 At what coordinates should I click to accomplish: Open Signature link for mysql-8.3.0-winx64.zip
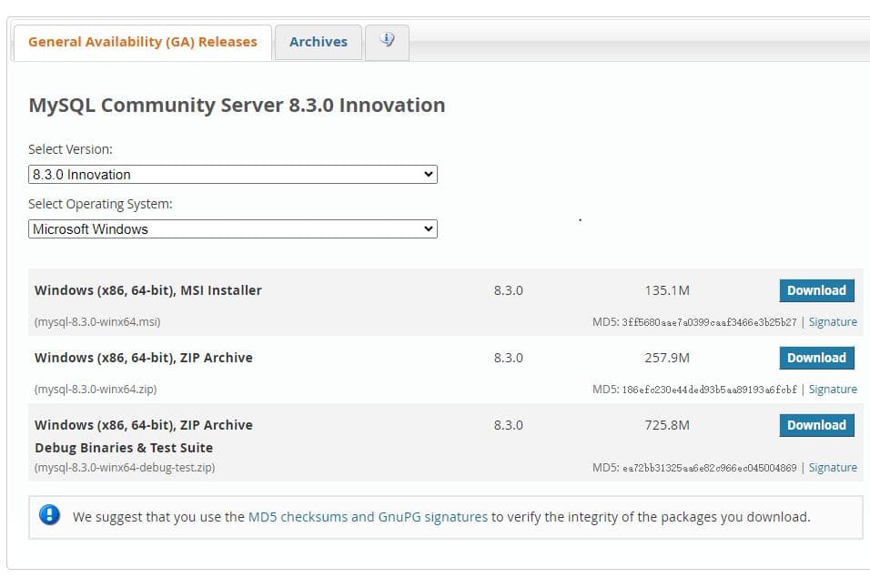click(x=833, y=390)
